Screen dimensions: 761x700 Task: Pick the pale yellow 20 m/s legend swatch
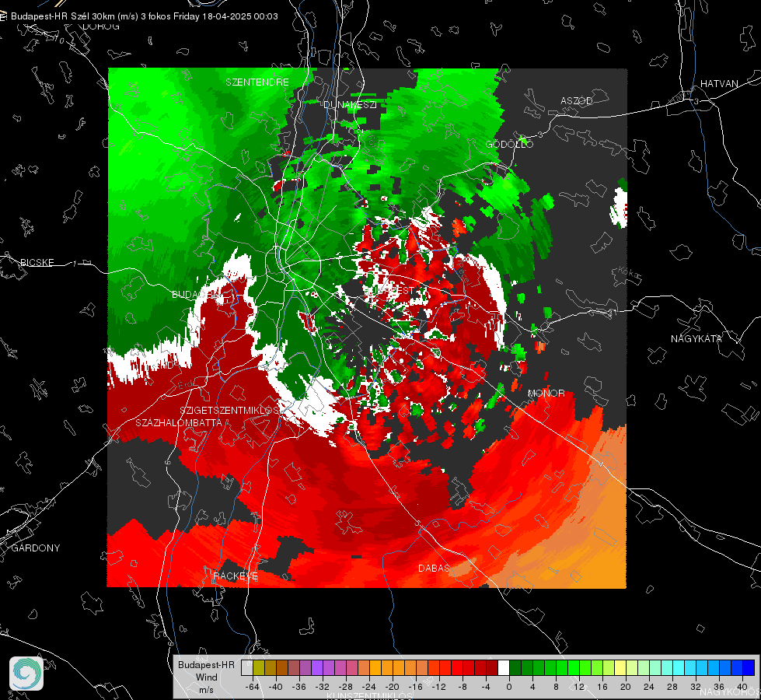pos(620,667)
